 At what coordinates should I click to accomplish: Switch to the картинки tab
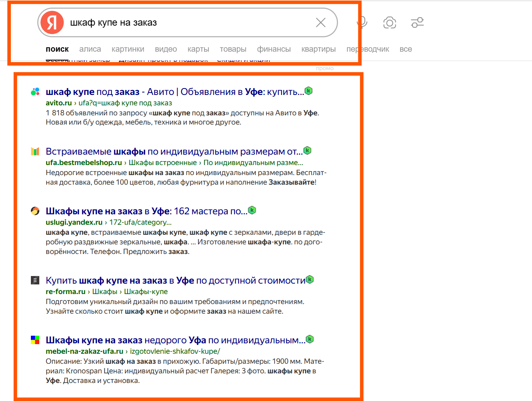[128, 49]
